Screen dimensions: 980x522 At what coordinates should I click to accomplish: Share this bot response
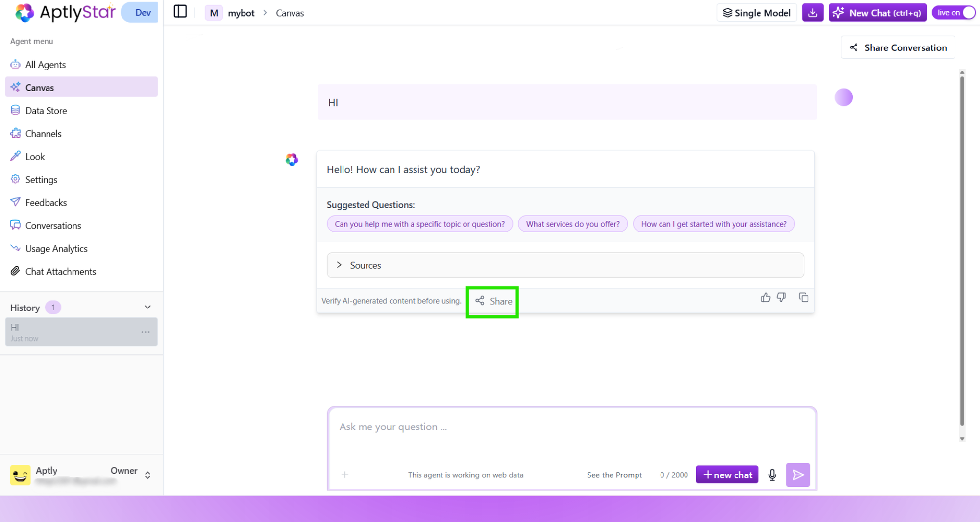pyautogui.click(x=493, y=301)
